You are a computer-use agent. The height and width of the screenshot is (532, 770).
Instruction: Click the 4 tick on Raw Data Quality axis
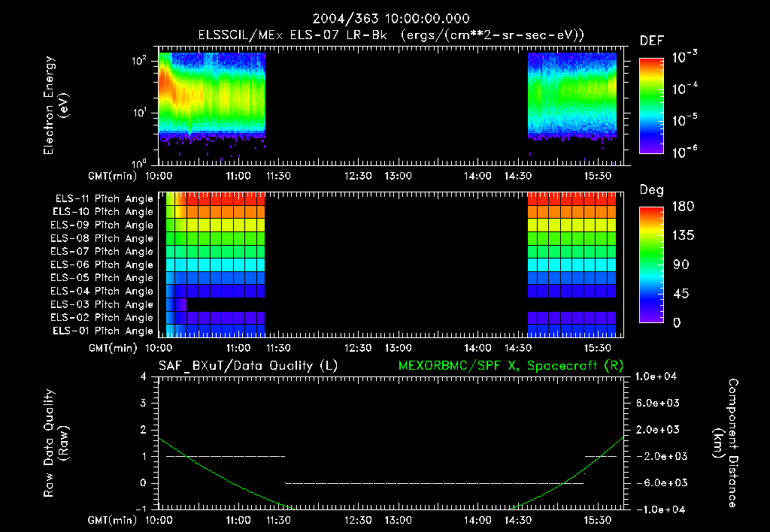143,376
